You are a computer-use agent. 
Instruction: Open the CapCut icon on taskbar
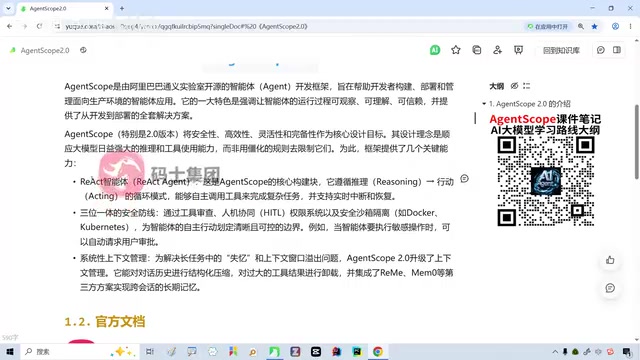316,351
